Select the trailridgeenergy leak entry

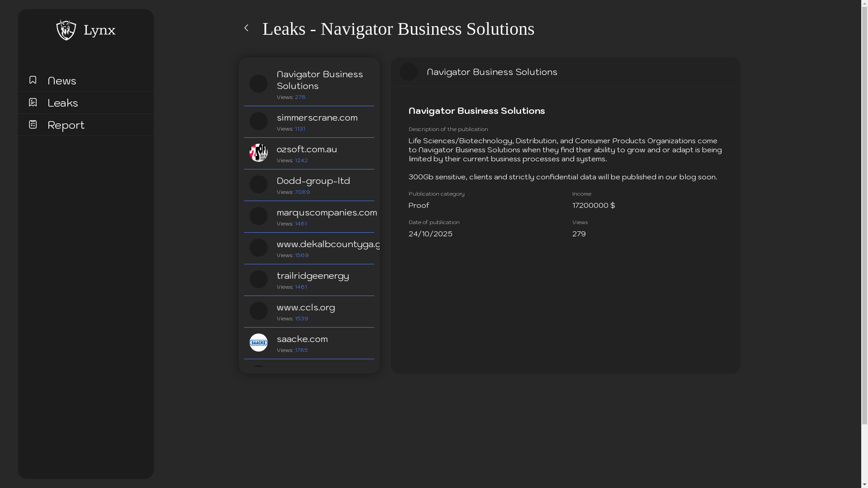313,276
